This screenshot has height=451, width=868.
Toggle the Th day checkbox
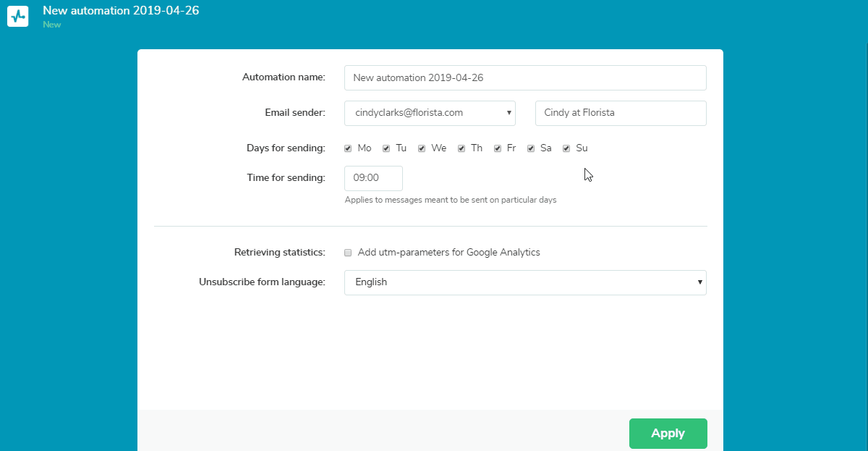[x=461, y=148]
